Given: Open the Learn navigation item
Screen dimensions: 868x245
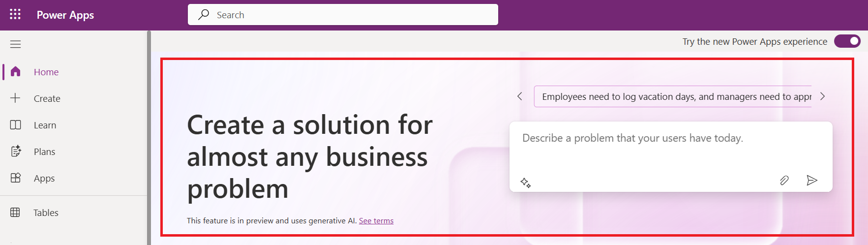Looking at the screenshot, I should (x=45, y=125).
